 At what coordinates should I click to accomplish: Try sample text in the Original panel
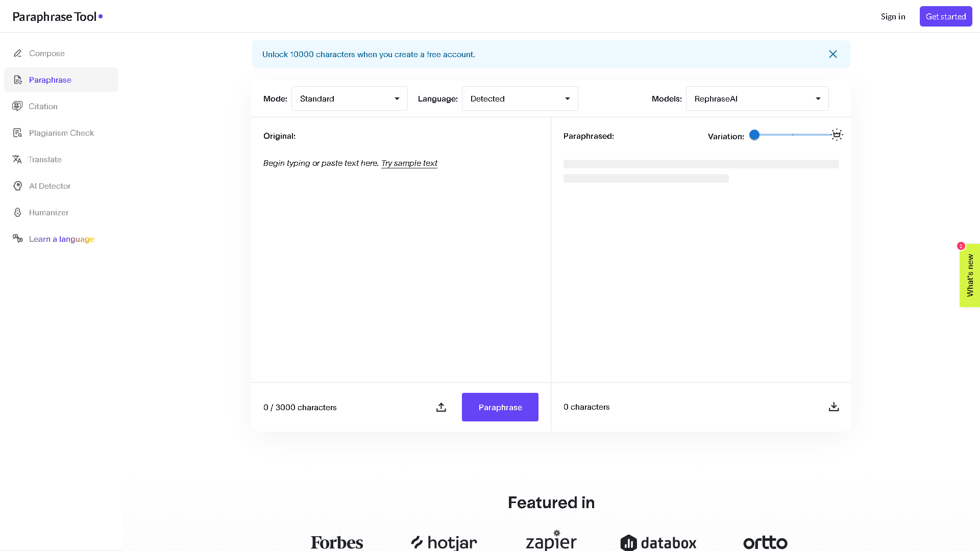pos(409,163)
